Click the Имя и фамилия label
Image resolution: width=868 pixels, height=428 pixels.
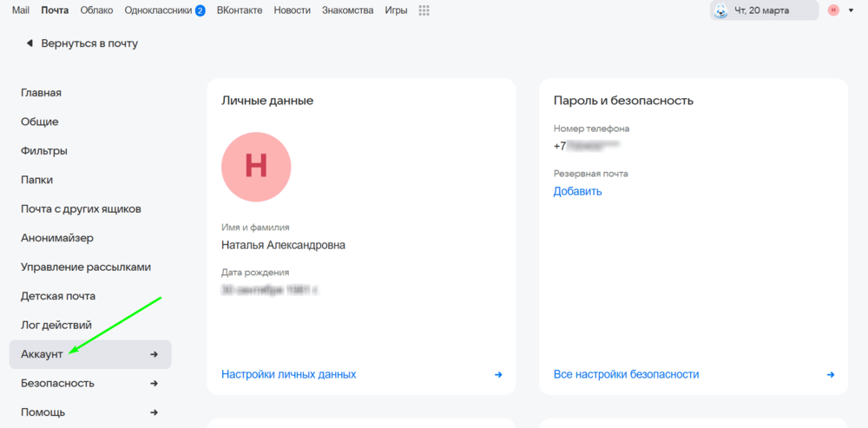tap(255, 227)
